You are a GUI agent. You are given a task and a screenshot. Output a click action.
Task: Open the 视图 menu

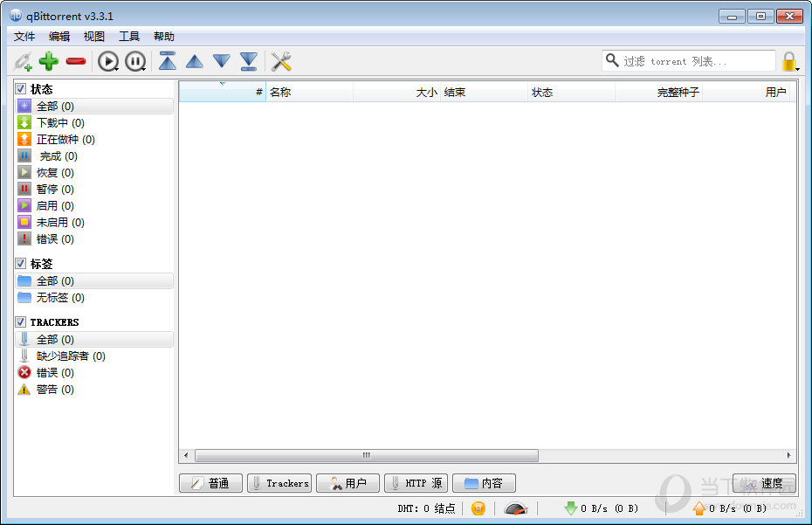pyautogui.click(x=93, y=37)
